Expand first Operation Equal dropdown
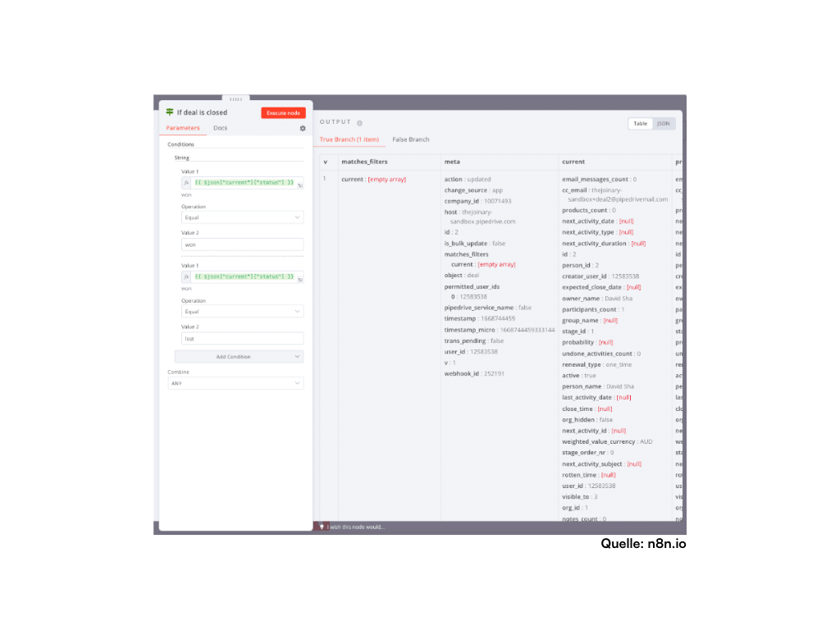The image size is (840, 630). point(242,217)
